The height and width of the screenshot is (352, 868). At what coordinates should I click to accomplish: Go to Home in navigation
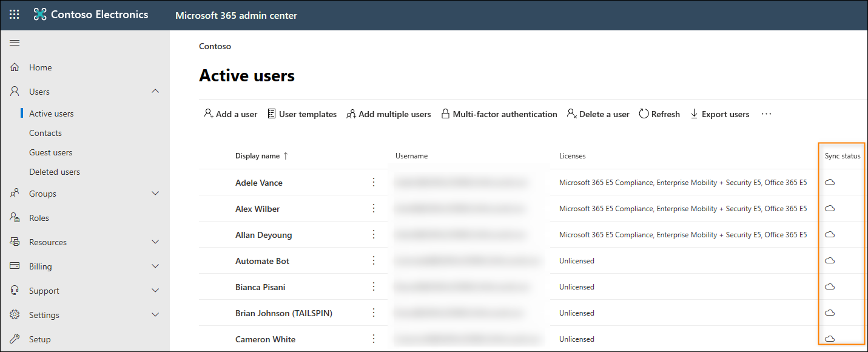click(x=41, y=67)
